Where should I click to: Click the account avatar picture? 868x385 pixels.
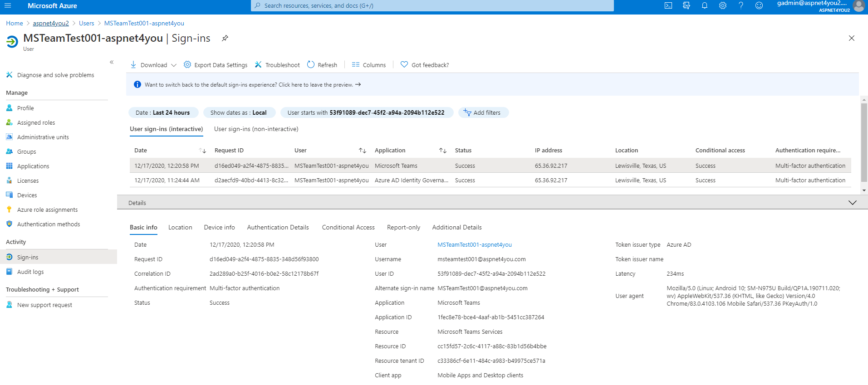pos(858,6)
